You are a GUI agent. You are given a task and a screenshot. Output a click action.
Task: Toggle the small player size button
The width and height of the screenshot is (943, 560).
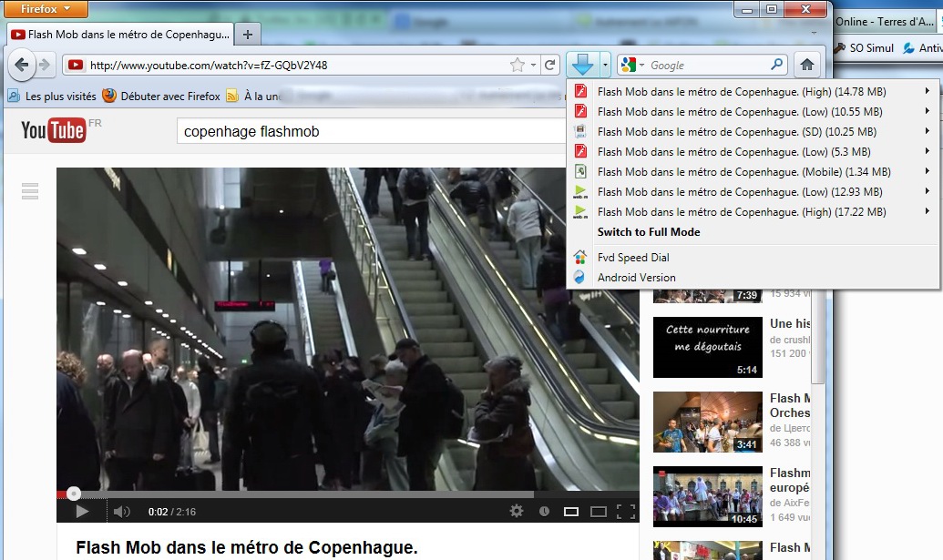pos(570,512)
